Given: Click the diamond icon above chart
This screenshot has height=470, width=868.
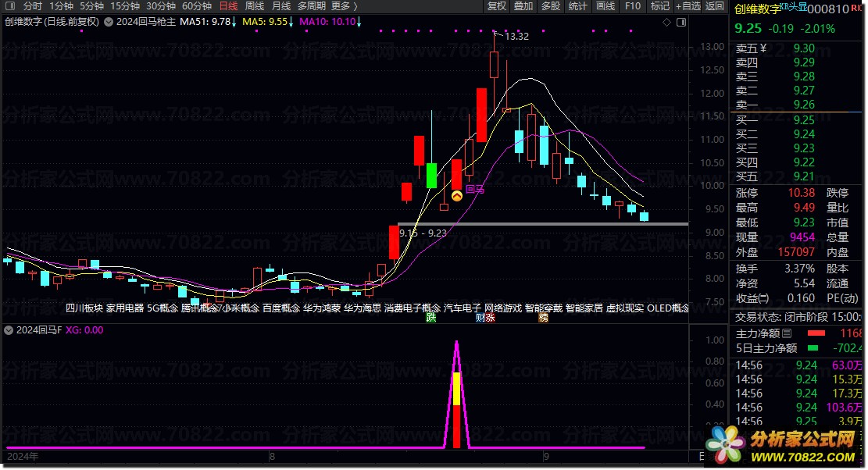Looking at the screenshot, I should [666, 22].
